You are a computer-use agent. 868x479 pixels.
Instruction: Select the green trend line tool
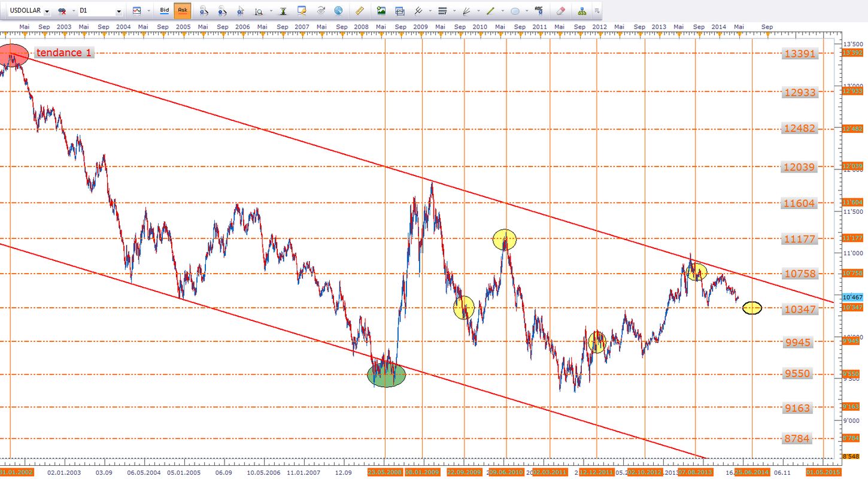coord(491,11)
